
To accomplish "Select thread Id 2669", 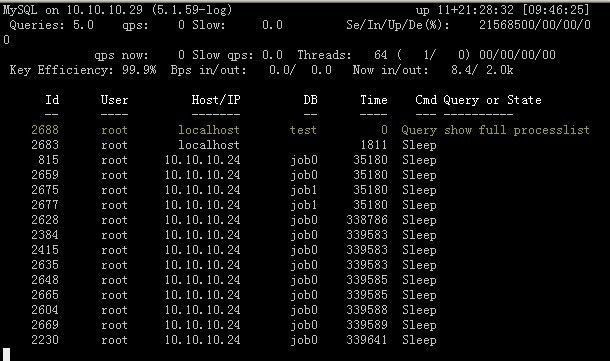I will click(45, 325).
